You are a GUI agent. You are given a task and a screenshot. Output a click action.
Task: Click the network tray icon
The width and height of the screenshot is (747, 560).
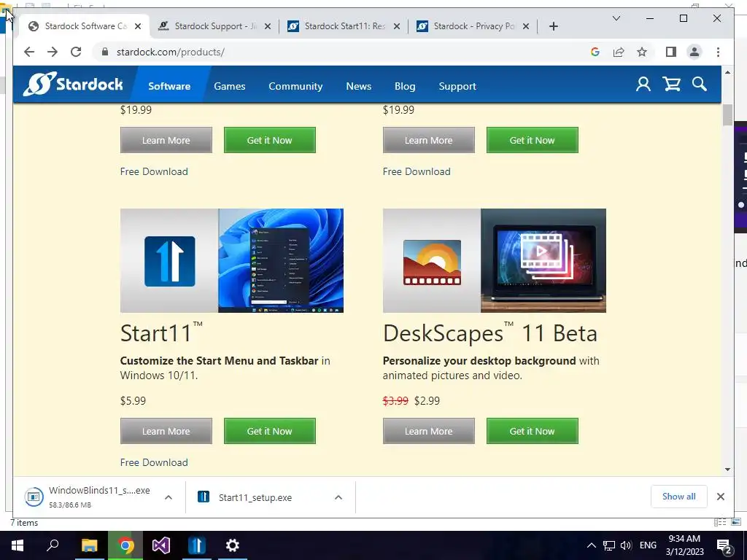(609, 545)
